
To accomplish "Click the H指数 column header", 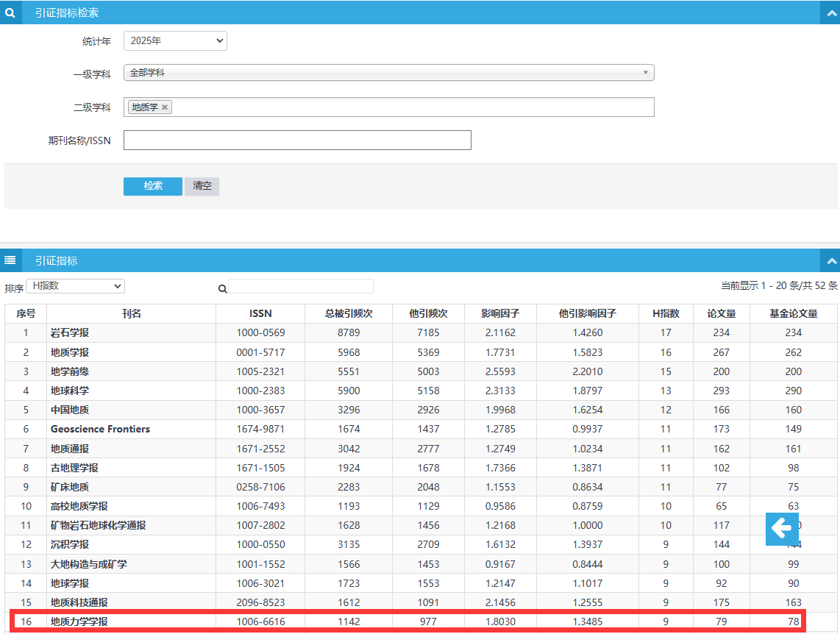I will [x=666, y=313].
